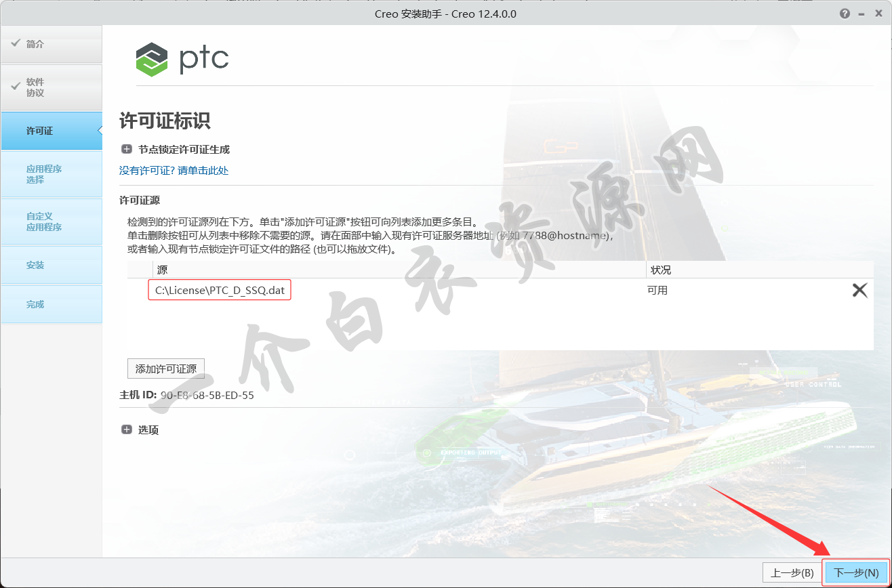892x588 pixels.
Task: Close the Creo installer window
Action: pyautogui.click(x=879, y=14)
